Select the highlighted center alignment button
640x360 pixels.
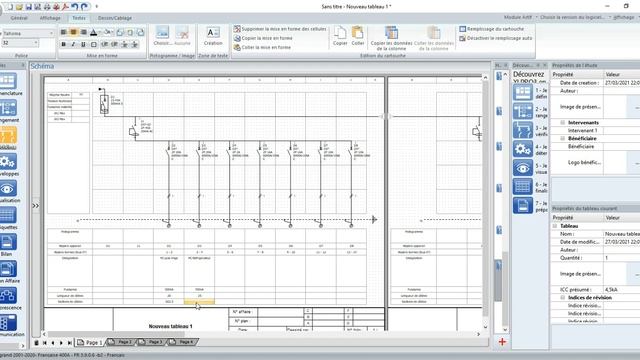tap(73, 32)
